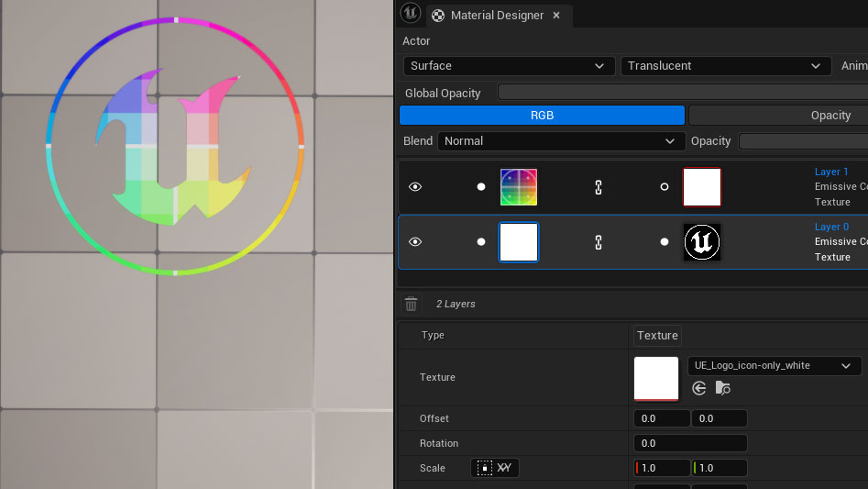
Task: Delete selected layer with trash icon
Action: pyautogui.click(x=411, y=304)
